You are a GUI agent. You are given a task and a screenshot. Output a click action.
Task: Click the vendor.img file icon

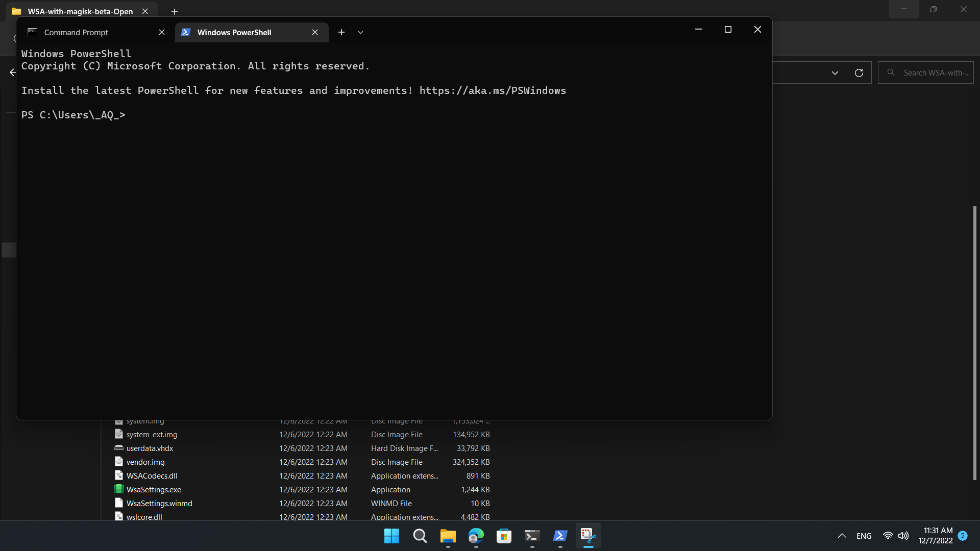[119, 461]
